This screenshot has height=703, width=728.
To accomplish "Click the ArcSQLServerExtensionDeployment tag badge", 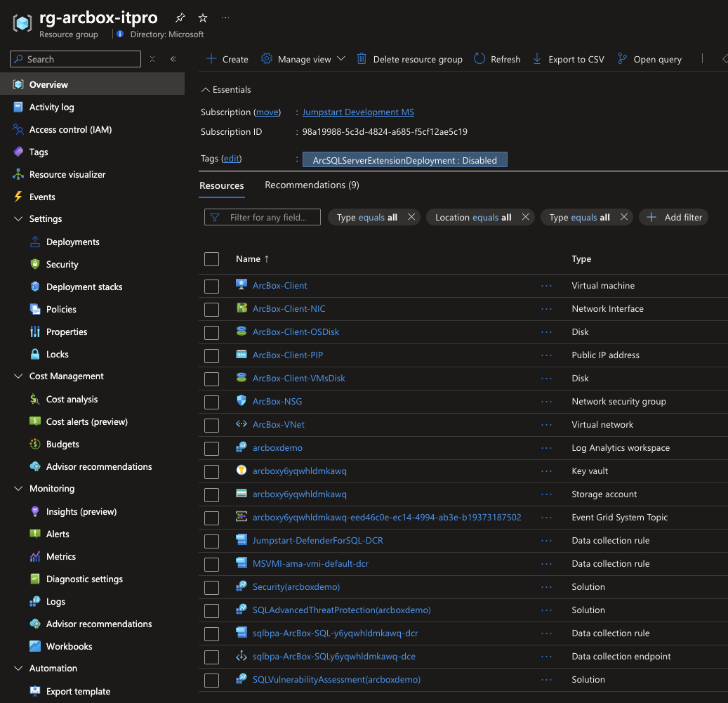I will tap(405, 159).
